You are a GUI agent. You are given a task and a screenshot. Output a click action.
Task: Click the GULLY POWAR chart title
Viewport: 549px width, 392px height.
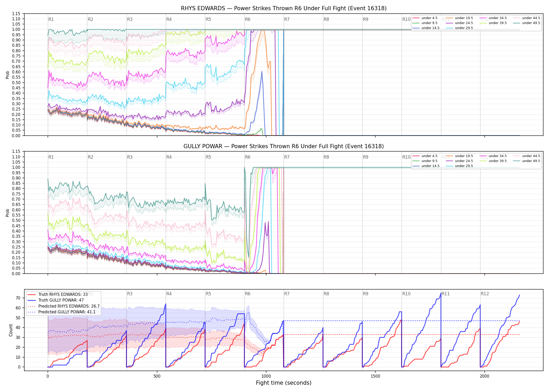coord(284,146)
